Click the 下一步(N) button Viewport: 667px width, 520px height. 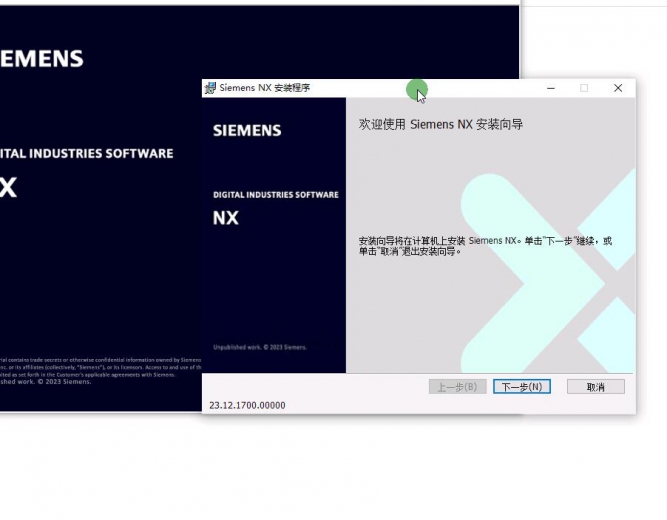[522, 387]
